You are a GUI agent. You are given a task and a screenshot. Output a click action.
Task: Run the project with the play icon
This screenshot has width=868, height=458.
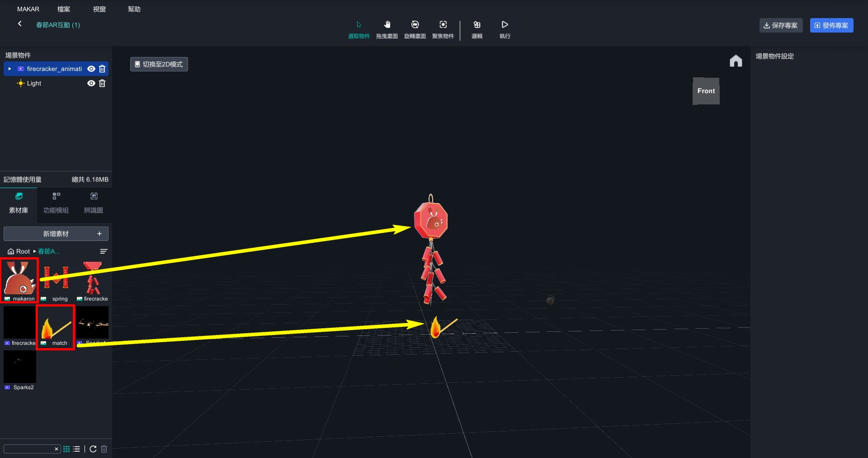point(505,25)
